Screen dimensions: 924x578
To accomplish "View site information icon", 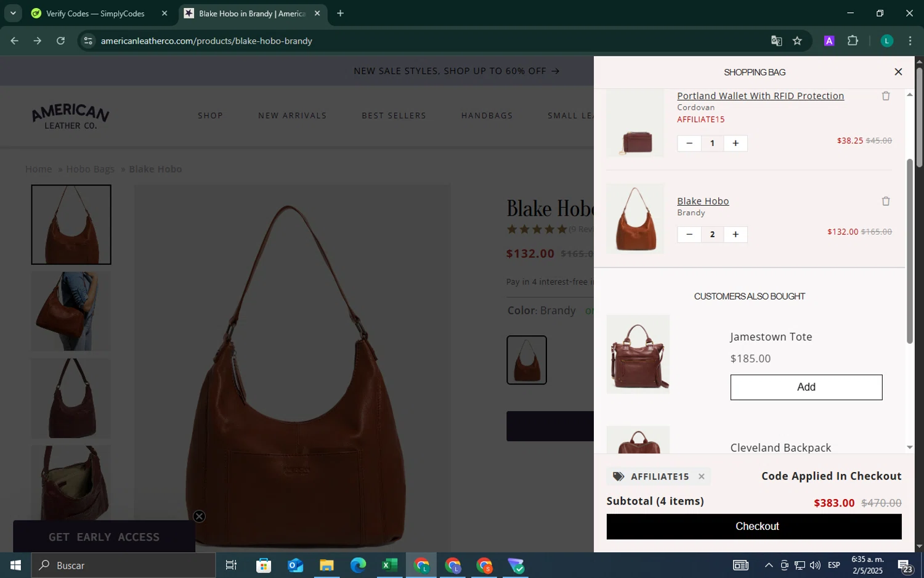I will click(x=88, y=41).
